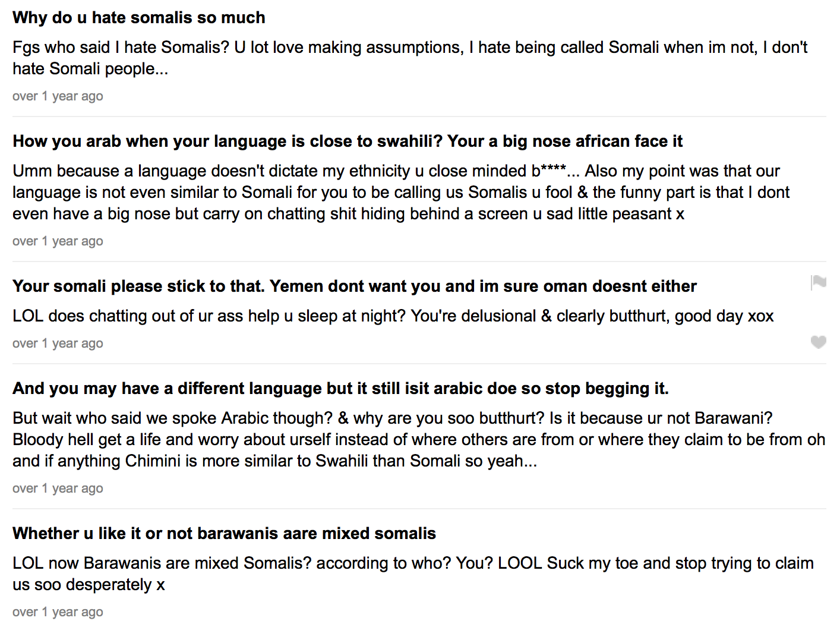This screenshot has height=624, width=840.
Task: Click text "us soo desperately x"
Action: pos(89,585)
